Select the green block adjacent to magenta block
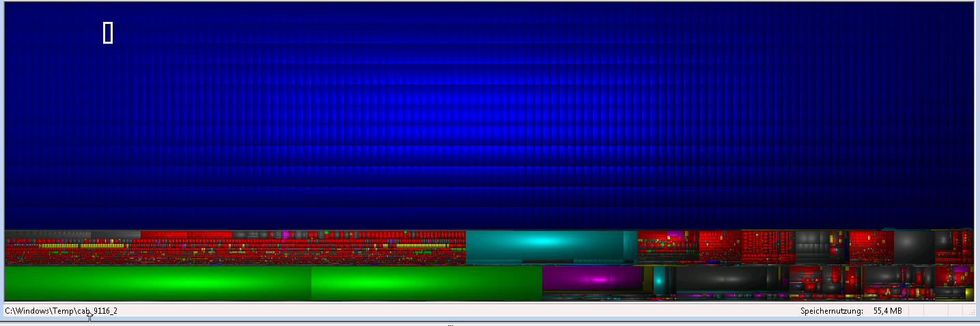This screenshot has width=980, height=326. (426, 283)
